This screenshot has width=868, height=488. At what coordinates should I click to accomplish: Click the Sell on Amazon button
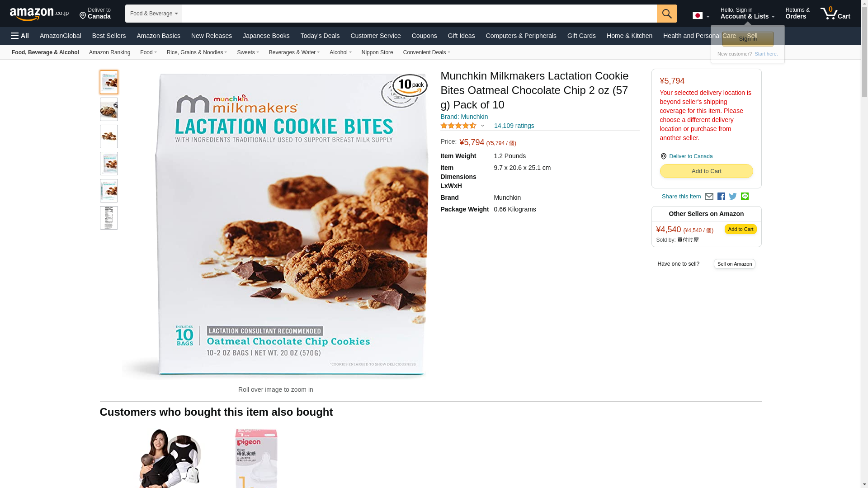734,264
